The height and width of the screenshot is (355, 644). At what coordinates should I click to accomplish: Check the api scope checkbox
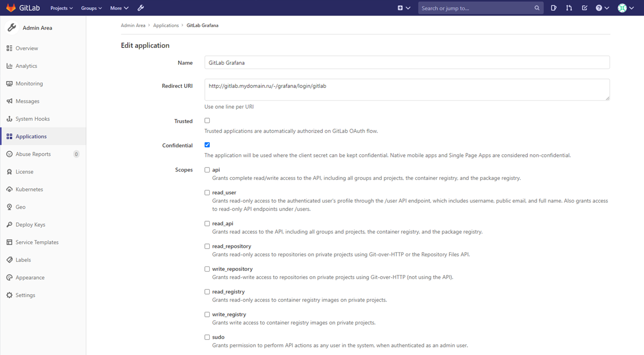coord(207,170)
